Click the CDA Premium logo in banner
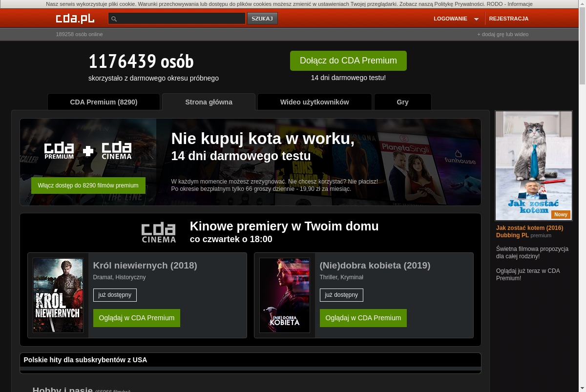The width and height of the screenshot is (586, 392). tap(59, 151)
